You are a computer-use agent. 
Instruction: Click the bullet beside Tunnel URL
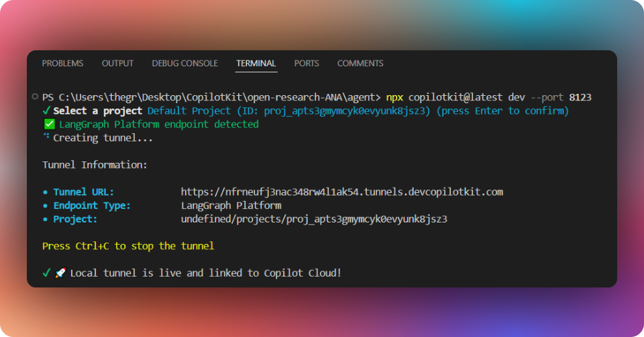[45, 192]
